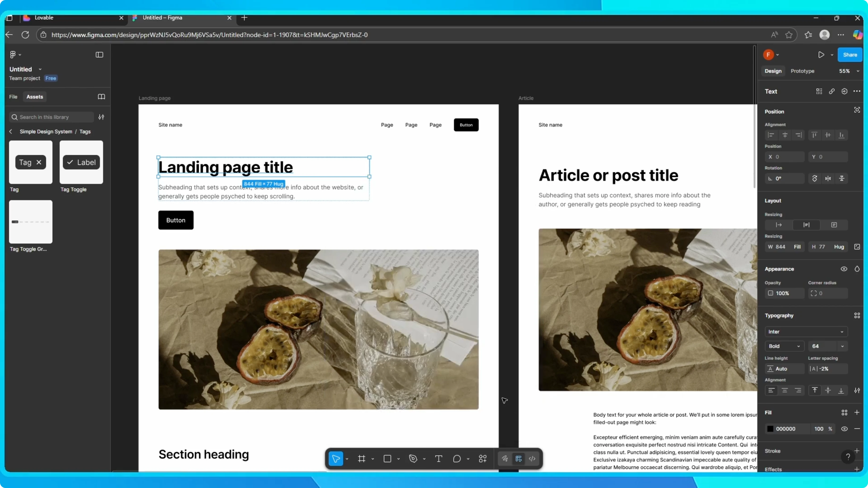This screenshot has width=868, height=488.
Task: Switch to the Prototype tab
Action: point(802,71)
